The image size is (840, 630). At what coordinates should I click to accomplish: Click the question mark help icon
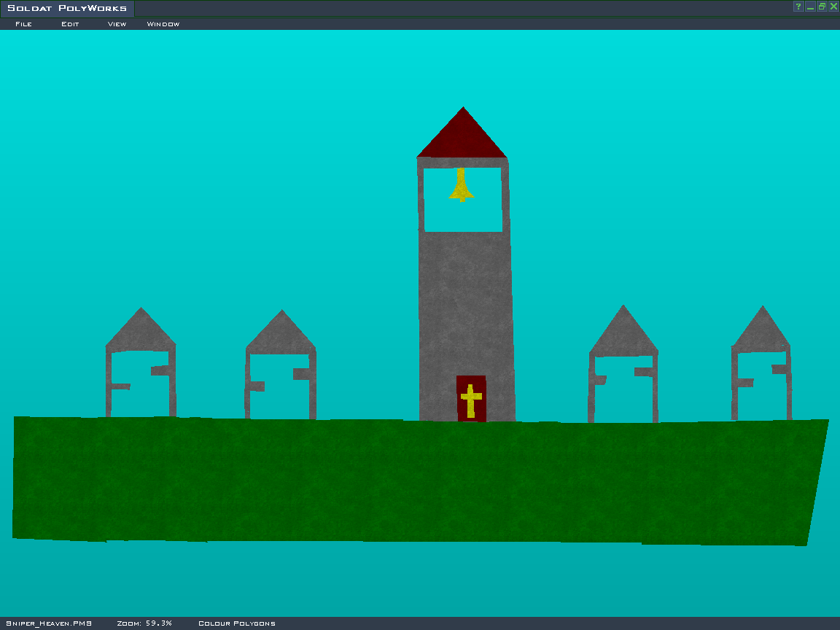798,7
